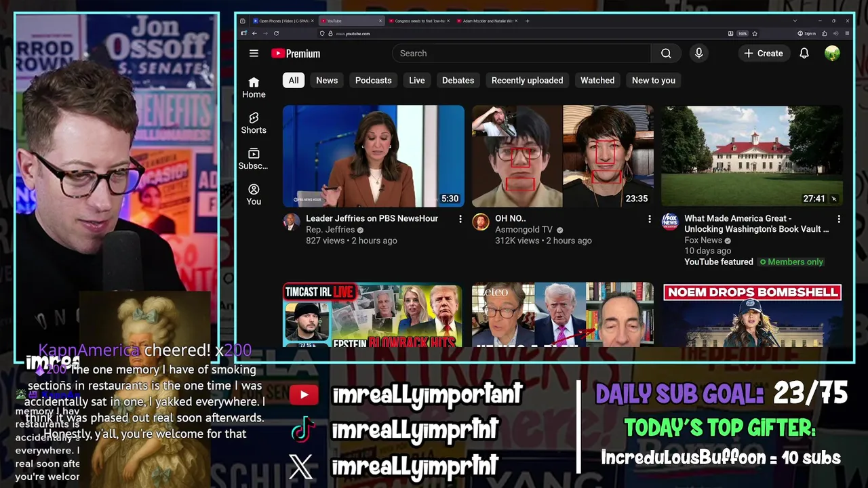The height and width of the screenshot is (488, 868).
Task: Open the Leader Jeffries on PBS NewsHour thumbnail
Action: click(374, 156)
